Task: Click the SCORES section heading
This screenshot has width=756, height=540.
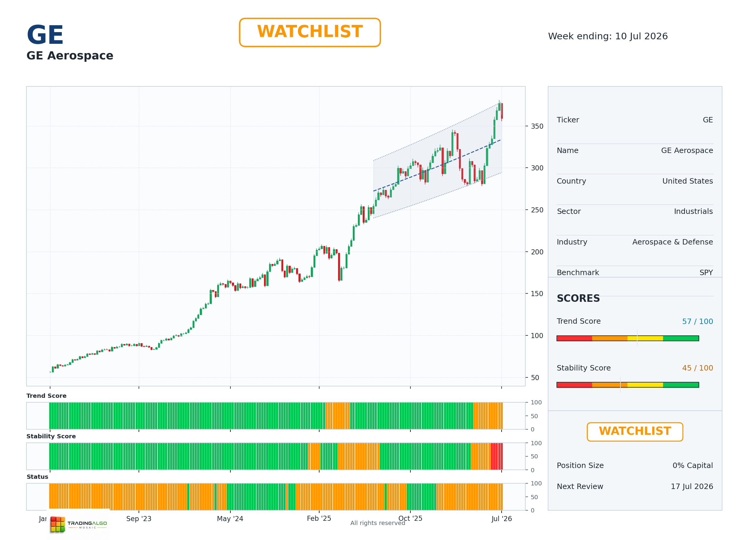Action: click(x=578, y=298)
